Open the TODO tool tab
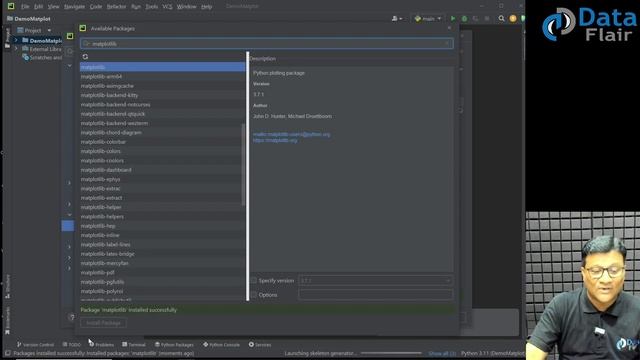 [x=72, y=344]
